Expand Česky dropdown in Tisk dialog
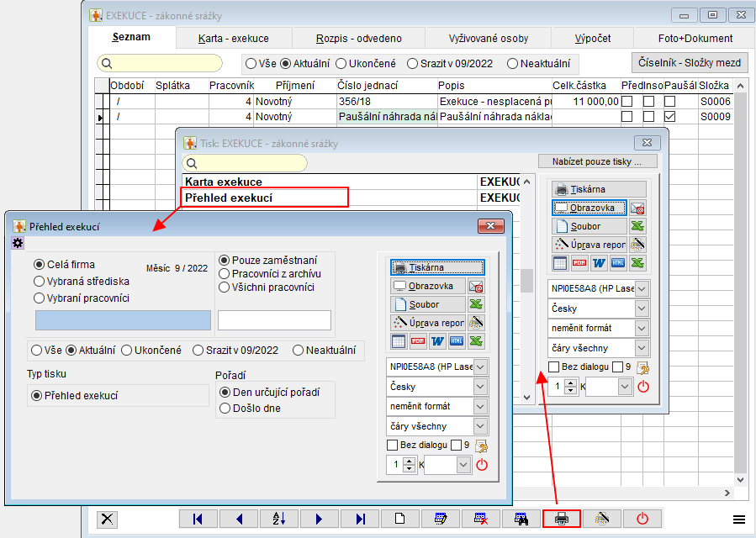Screen dimensions: 756x538 pyautogui.click(x=642, y=309)
